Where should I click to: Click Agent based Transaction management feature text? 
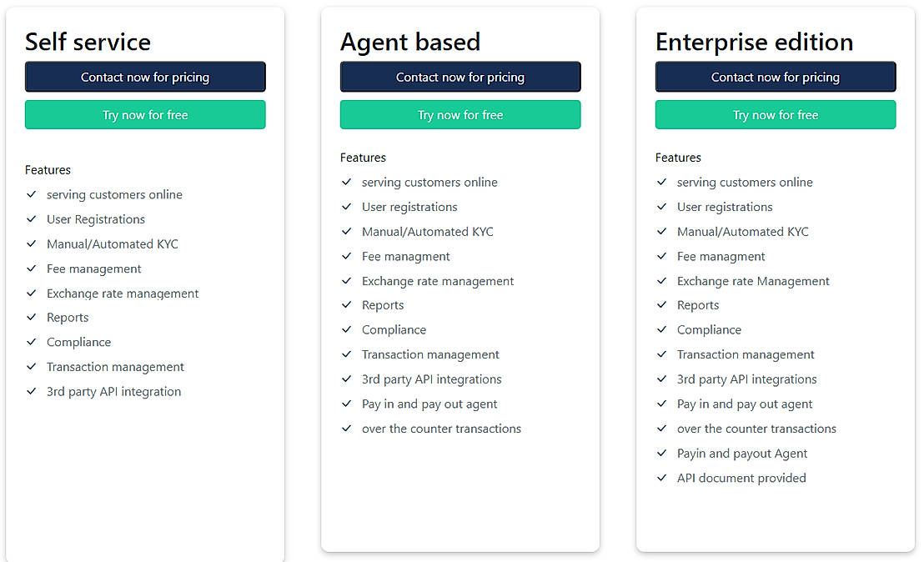430,354
